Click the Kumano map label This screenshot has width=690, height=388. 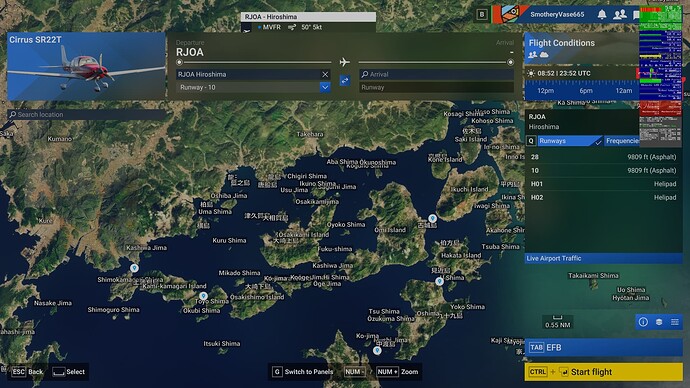click(59, 139)
